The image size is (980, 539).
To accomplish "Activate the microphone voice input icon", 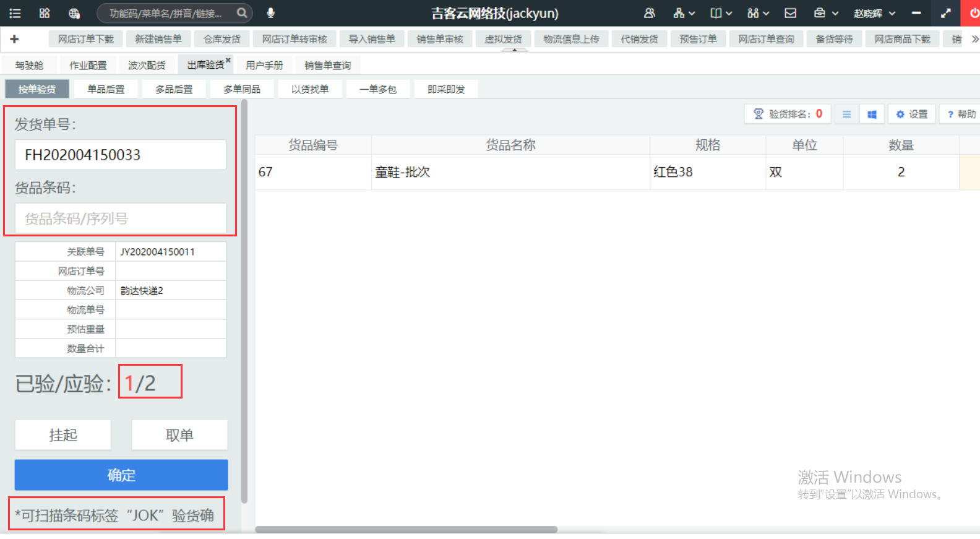I will 270,13.
